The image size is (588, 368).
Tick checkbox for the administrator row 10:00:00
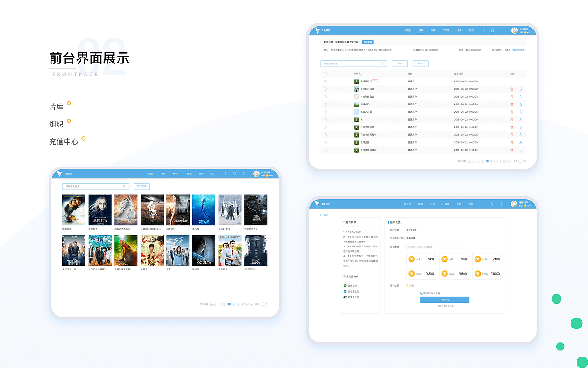[325, 81]
